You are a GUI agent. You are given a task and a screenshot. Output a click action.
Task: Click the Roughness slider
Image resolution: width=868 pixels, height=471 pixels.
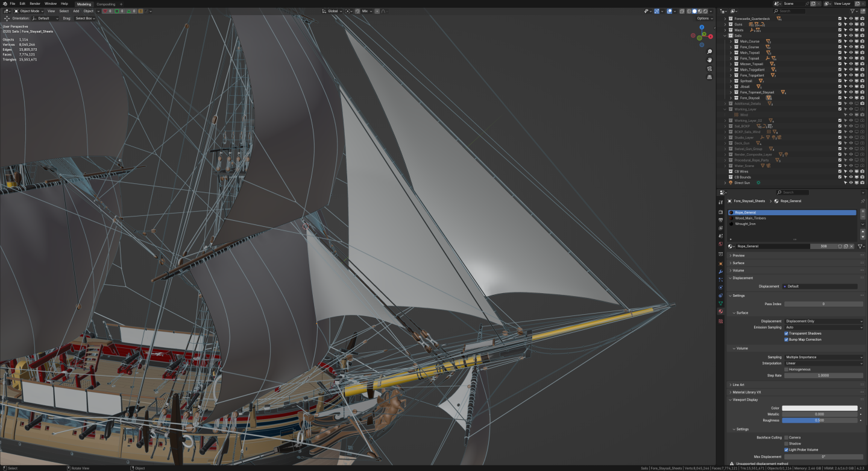coord(820,420)
